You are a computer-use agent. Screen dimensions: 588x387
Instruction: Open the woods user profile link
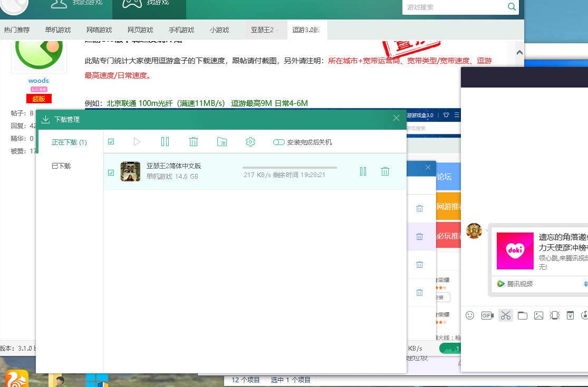point(38,80)
